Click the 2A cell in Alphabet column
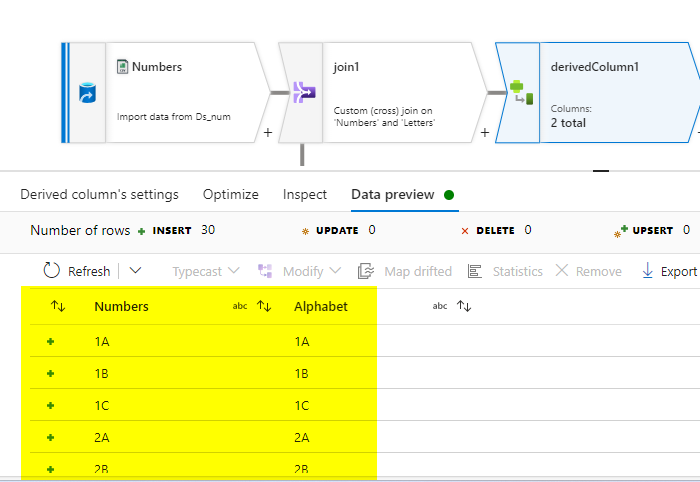Image resolution: width=700 pixels, height=482 pixels. (301, 437)
